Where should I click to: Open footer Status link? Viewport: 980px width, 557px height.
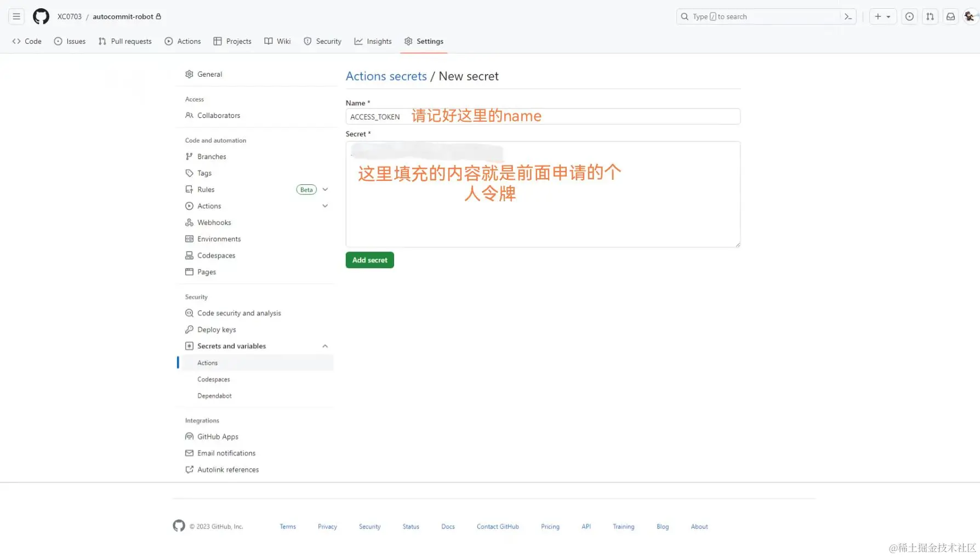tap(411, 526)
